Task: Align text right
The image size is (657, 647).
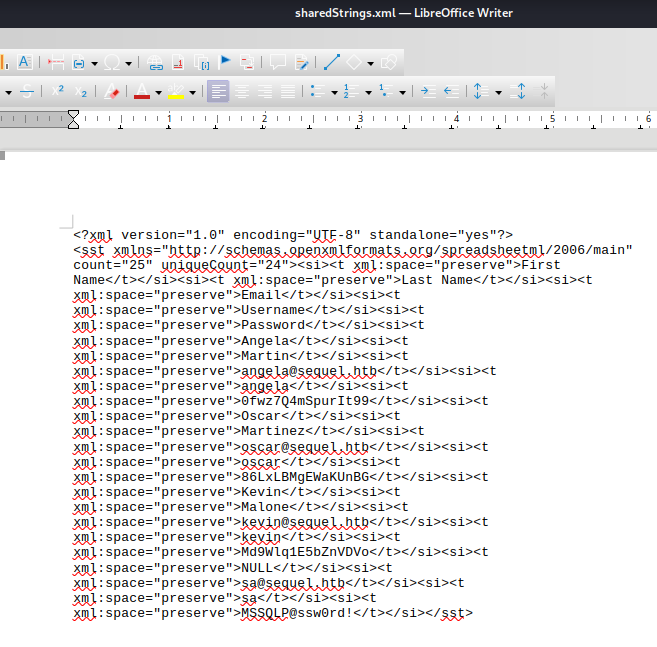Action: (265, 91)
